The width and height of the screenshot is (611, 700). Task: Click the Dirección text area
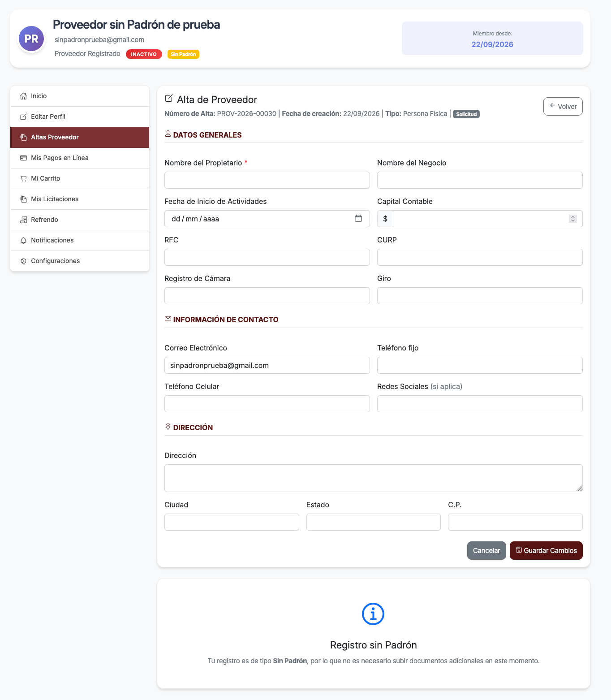tap(374, 478)
